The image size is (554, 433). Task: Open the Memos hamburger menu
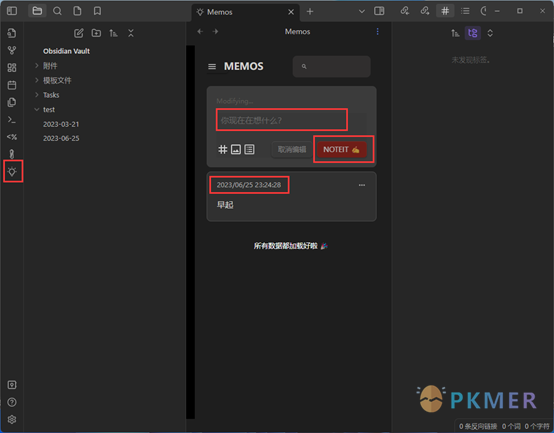[212, 66]
